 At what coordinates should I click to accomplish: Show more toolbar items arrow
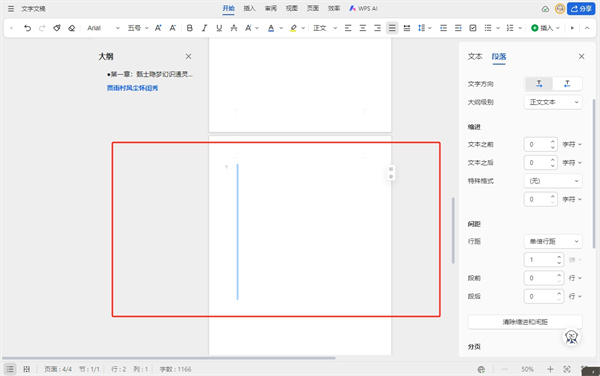(x=572, y=28)
